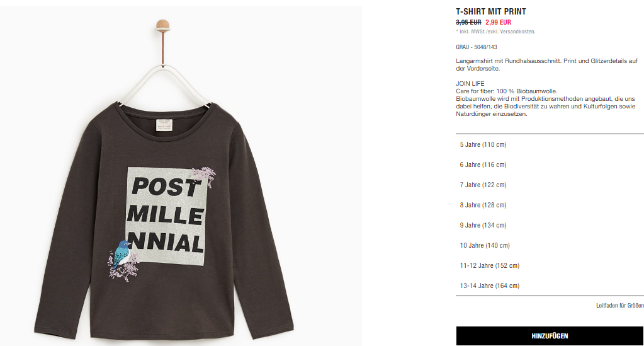Pick size 9 Jahre (134 cm)
Screen dimensions: 644x346
coord(550,225)
